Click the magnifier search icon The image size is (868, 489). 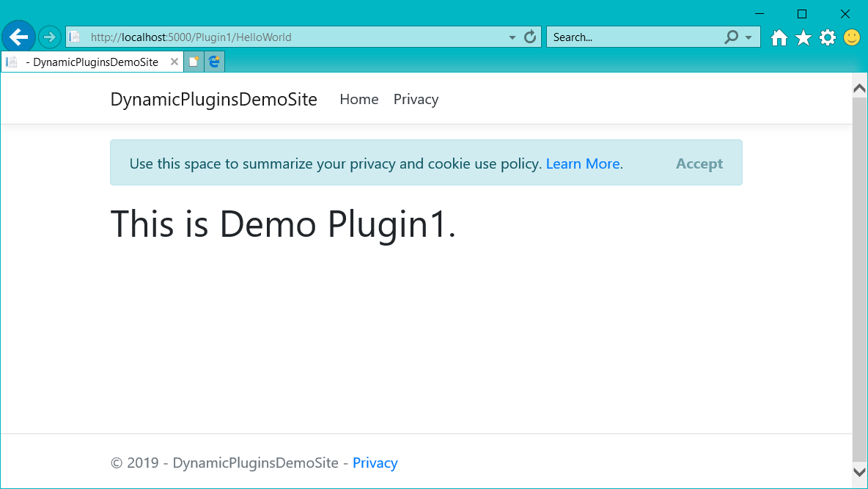(x=731, y=37)
